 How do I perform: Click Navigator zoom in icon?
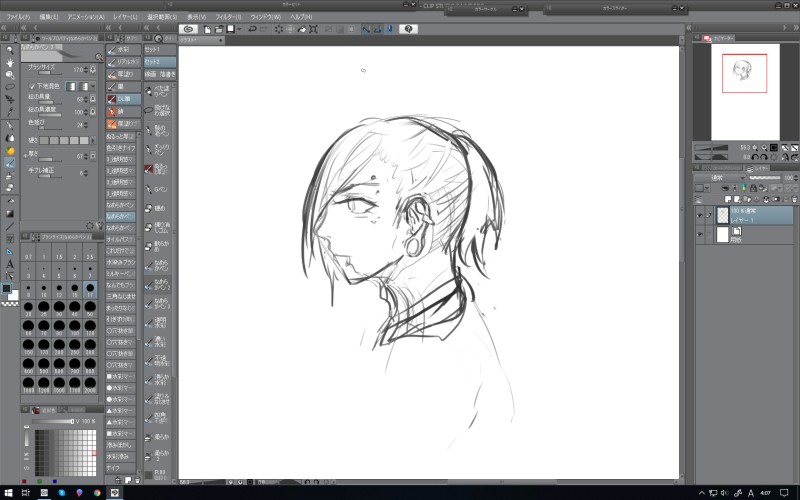pyautogui.click(x=764, y=147)
